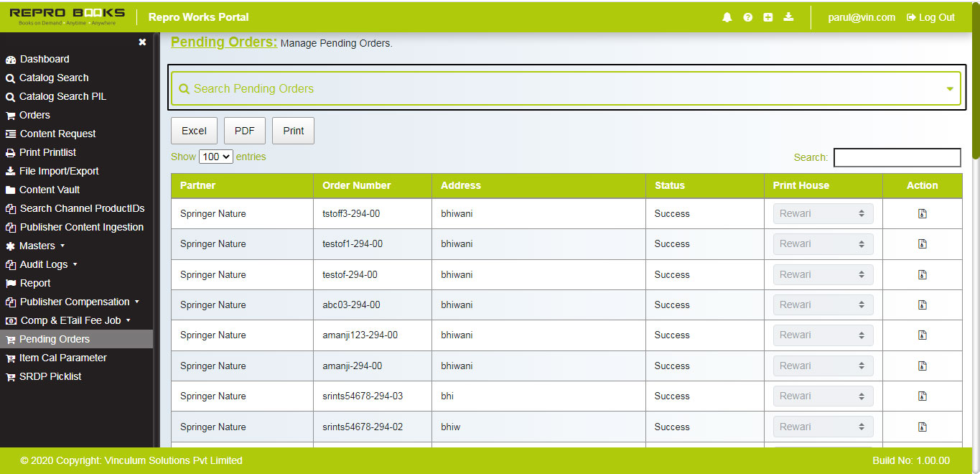980x474 pixels.
Task: Open the Audit Logs sidebar menu
Action: point(45,264)
